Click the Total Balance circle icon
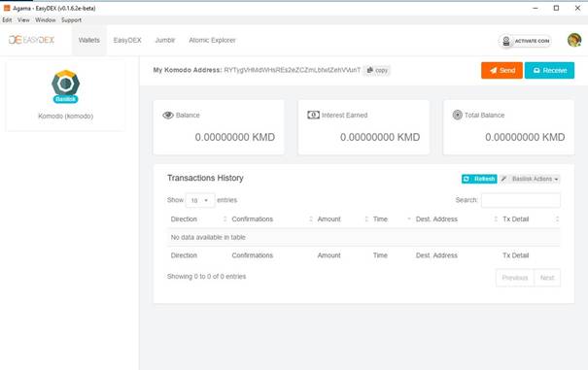The image size is (588, 370). 457,116
